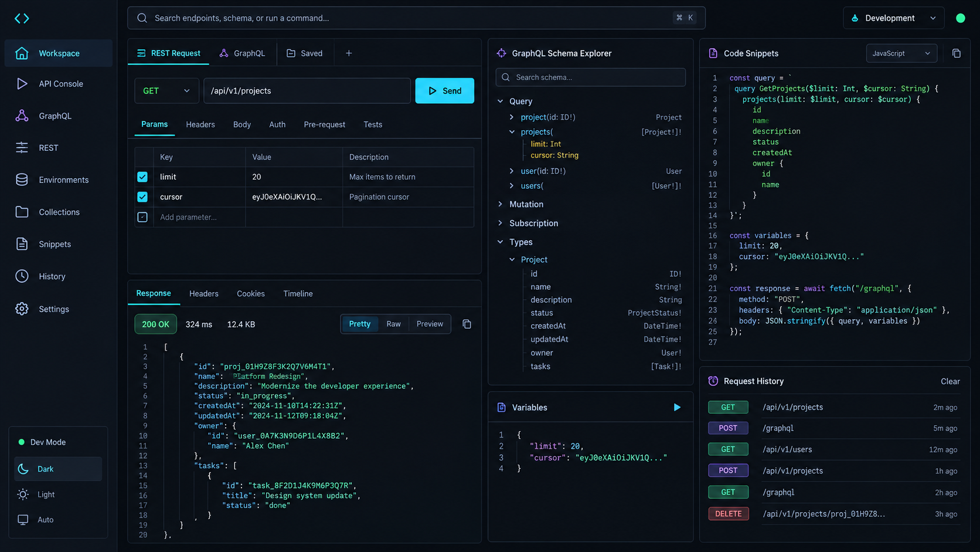Click GraphQL Schema Explorer panel icon
The image size is (980, 552).
coord(501,53)
